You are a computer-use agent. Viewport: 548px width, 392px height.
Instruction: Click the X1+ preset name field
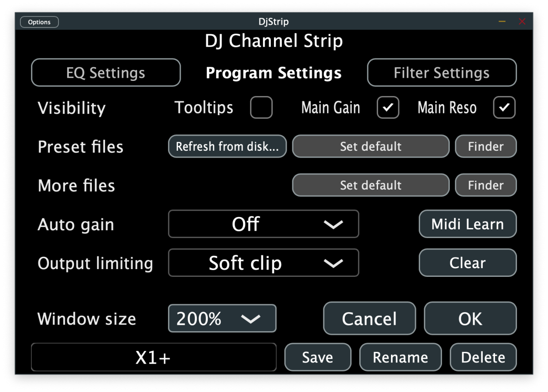pos(154,357)
